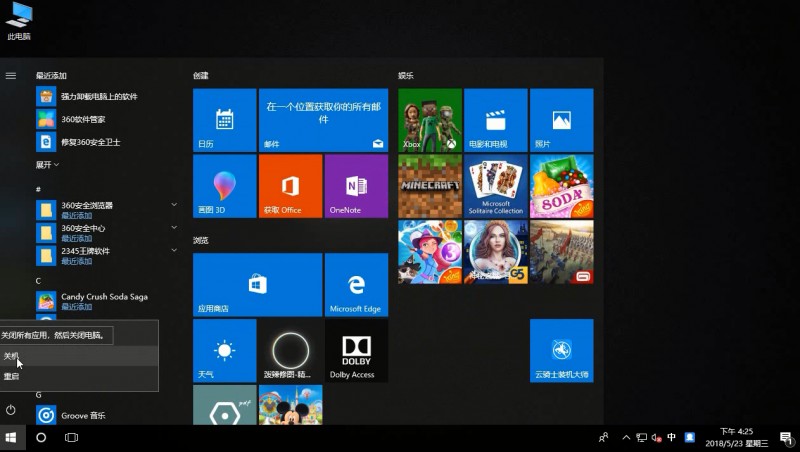This screenshot has height=452, width=800.
Task: Open the photo editor tile with circle logo
Action: click(290, 350)
